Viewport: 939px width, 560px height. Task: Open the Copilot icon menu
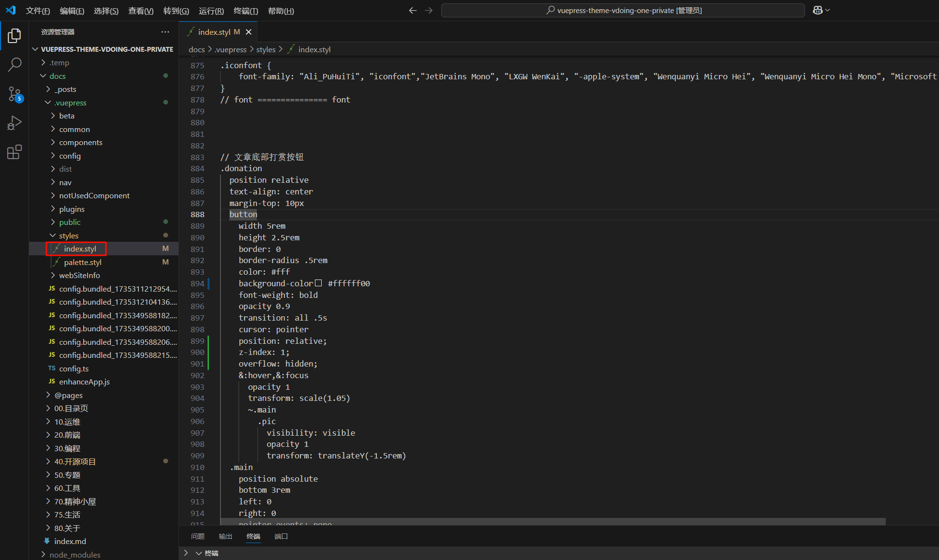pos(821,10)
